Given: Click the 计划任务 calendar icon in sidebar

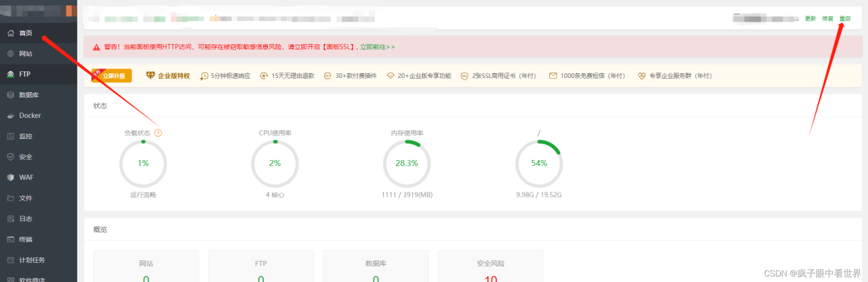Looking at the screenshot, I should tap(10, 260).
